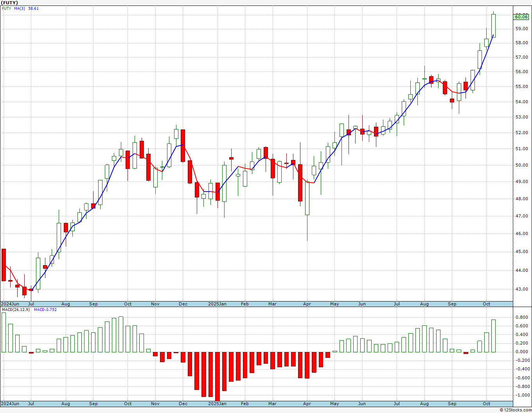Click the 58.00 price axis label
Screen dimensions: 532x413
tap(521, 43)
